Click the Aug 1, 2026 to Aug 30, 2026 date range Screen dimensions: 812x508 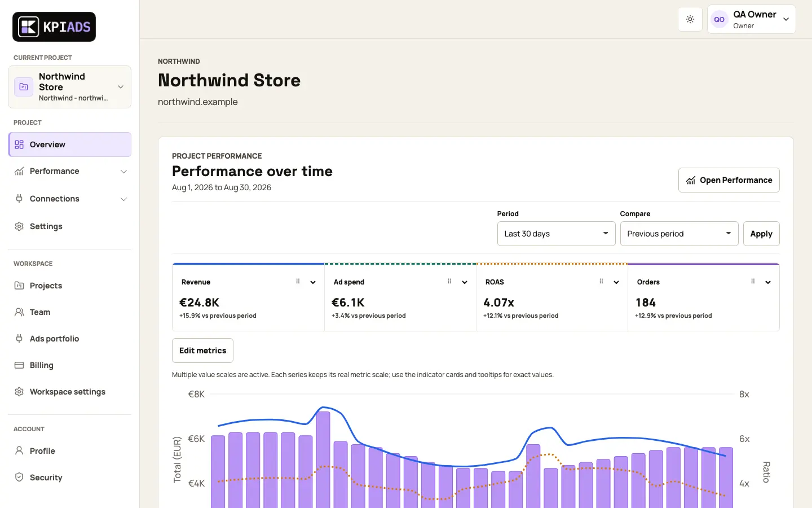[222, 187]
